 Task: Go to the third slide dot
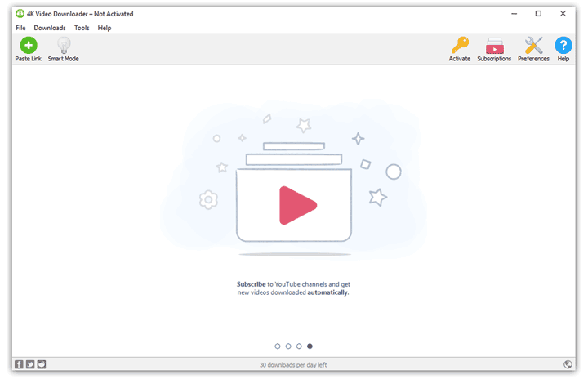[x=299, y=346]
